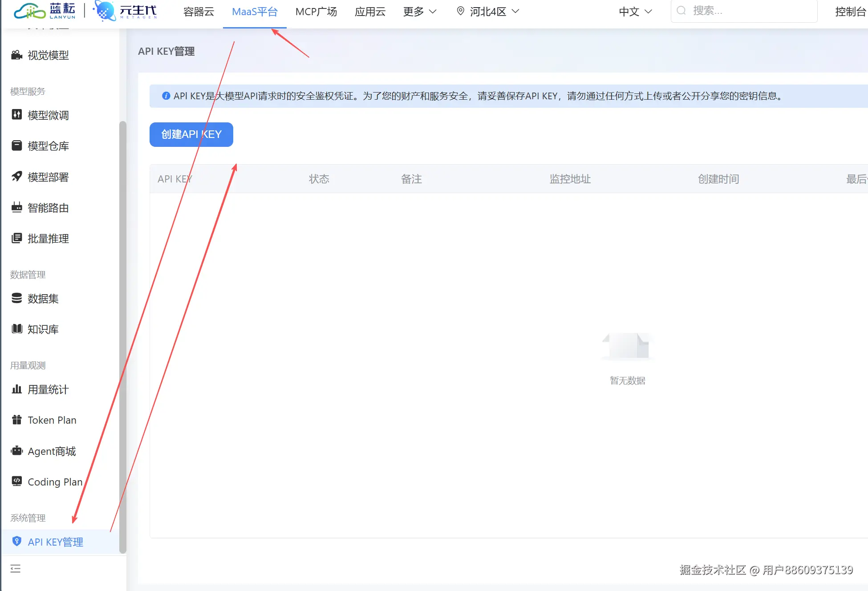
Task: Open the 视觉模型 camera icon
Action: [x=17, y=55]
